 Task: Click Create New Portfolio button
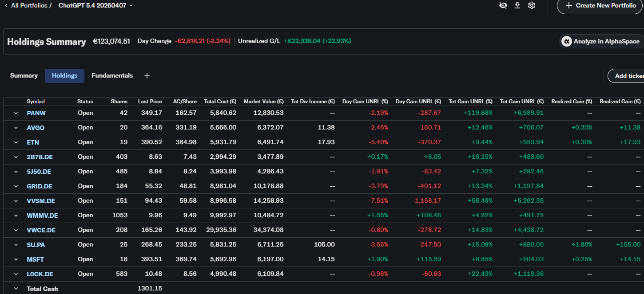point(600,5)
